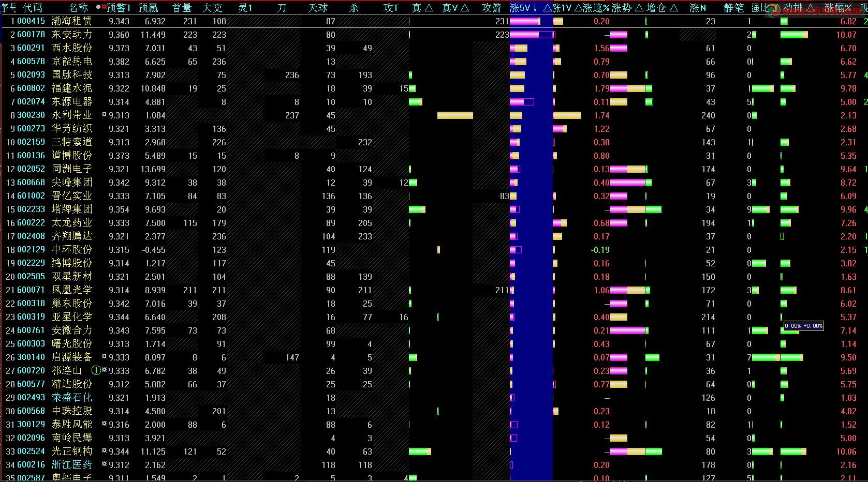This screenshot has width=868, height=482.
Task: Select the stock name 中环股份
Action: coord(72,250)
